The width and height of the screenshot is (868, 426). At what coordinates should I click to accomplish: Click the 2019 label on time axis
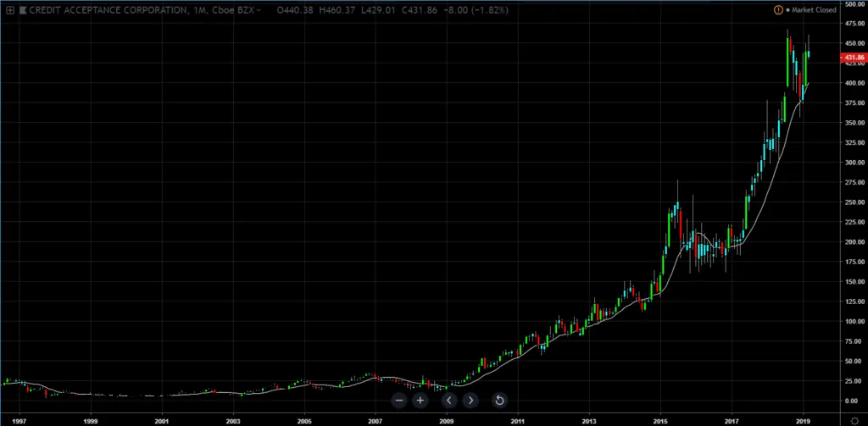point(804,420)
